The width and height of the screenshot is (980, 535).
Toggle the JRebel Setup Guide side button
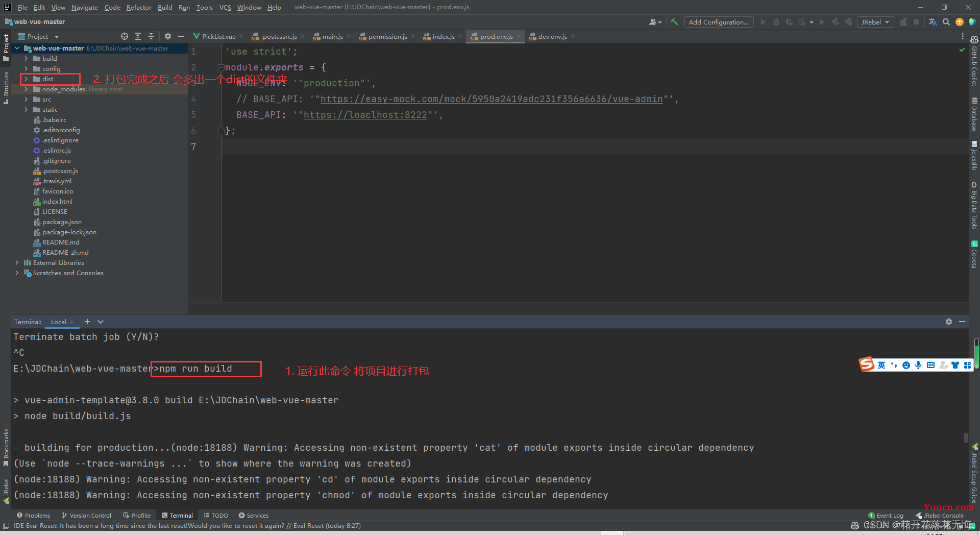pos(974,473)
